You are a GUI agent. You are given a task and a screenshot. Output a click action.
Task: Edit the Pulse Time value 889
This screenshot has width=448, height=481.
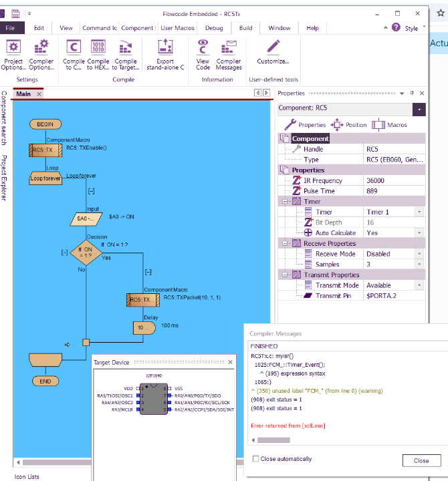click(395, 191)
